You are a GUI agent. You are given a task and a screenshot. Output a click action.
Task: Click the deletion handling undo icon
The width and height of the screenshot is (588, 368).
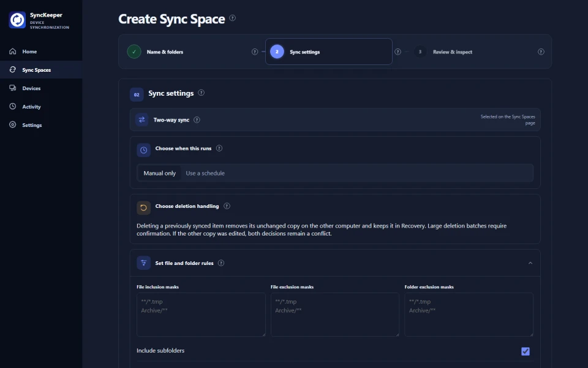143,208
